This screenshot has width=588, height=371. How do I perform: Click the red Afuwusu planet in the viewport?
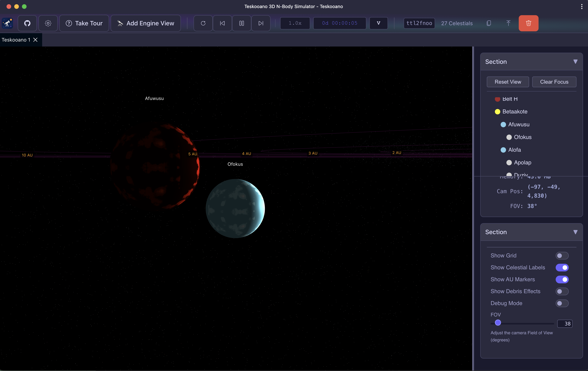155,166
